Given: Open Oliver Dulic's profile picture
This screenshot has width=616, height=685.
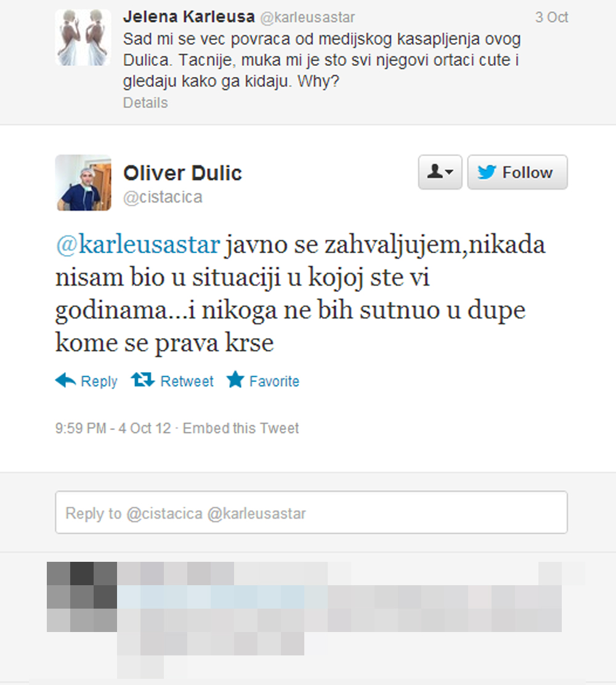Looking at the screenshot, I should (83, 182).
